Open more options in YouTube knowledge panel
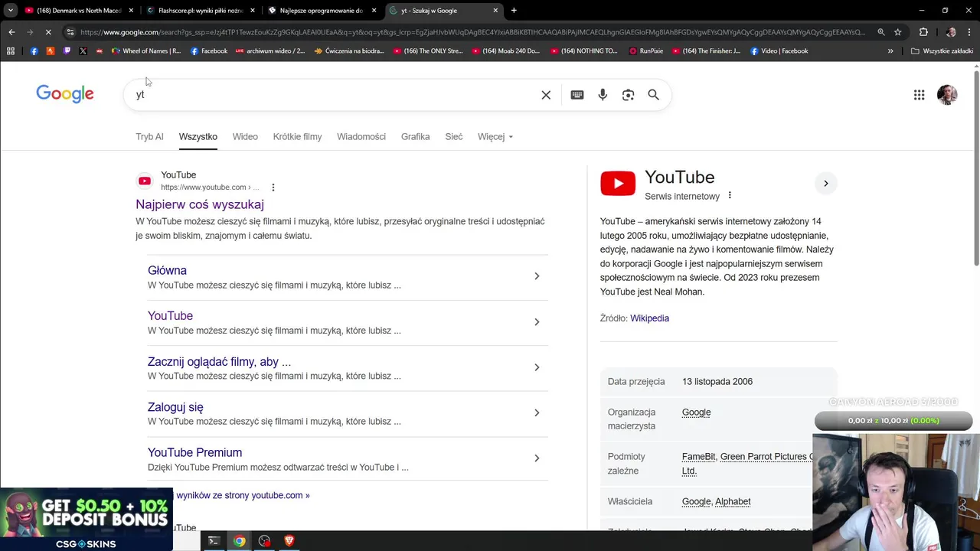The height and width of the screenshot is (551, 980). [730, 196]
